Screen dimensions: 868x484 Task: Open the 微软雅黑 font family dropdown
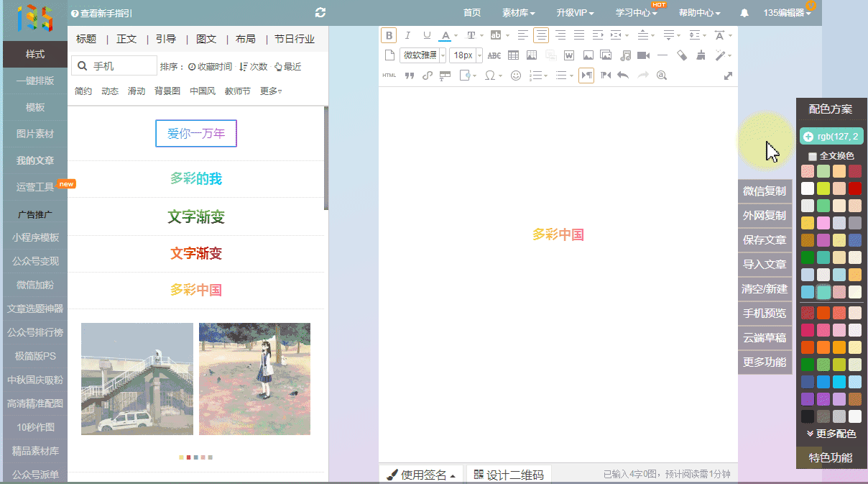tap(423, 55)
